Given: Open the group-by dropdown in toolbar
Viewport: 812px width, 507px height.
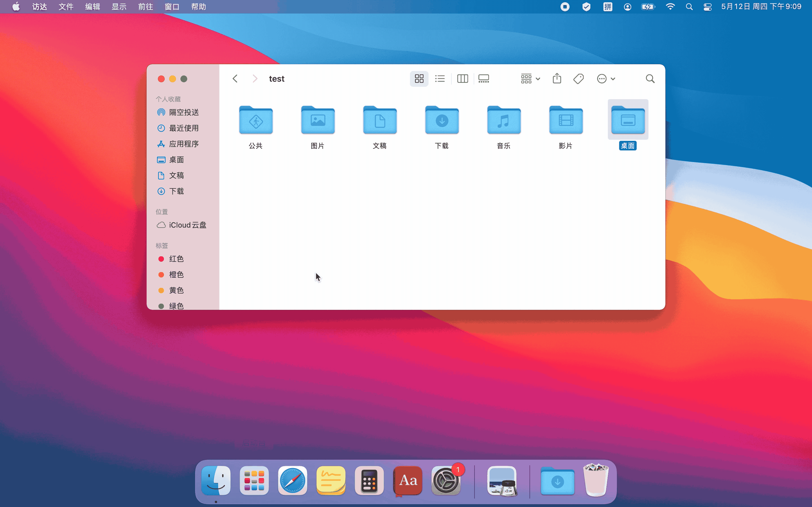Looking at the screenshot, I should pos(530,79).
